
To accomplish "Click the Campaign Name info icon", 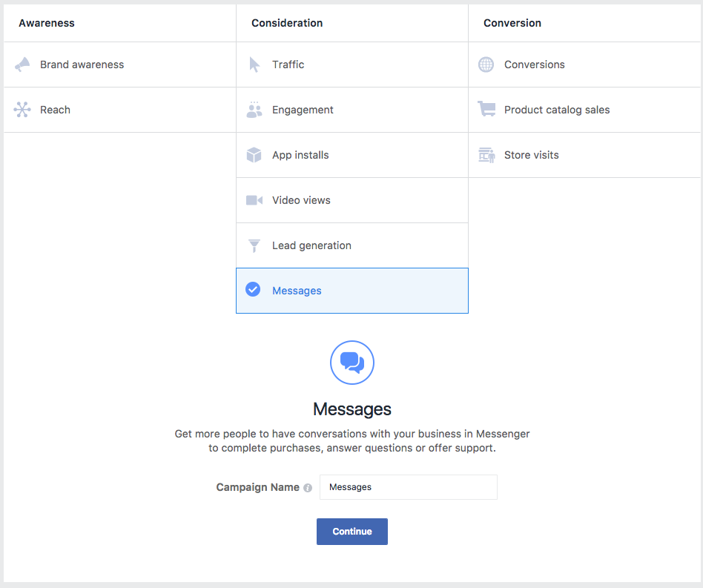I will tap(308, 487).
